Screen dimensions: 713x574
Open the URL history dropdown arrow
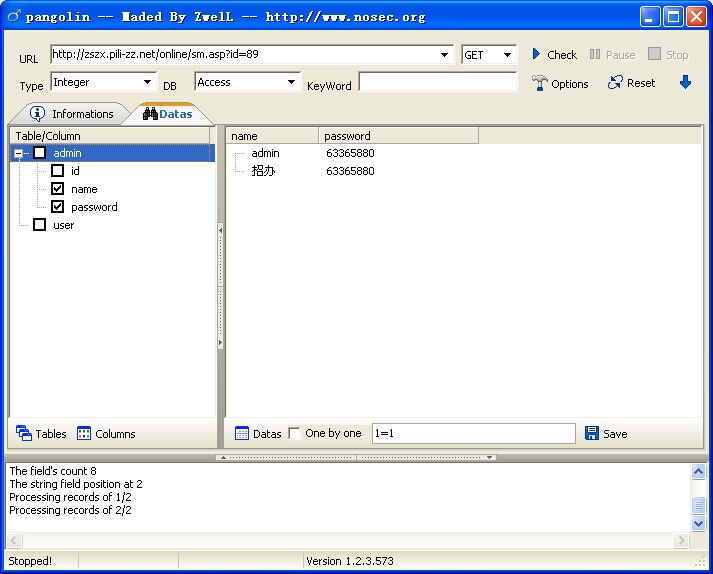pyautogui.click(x=444, y=55)
